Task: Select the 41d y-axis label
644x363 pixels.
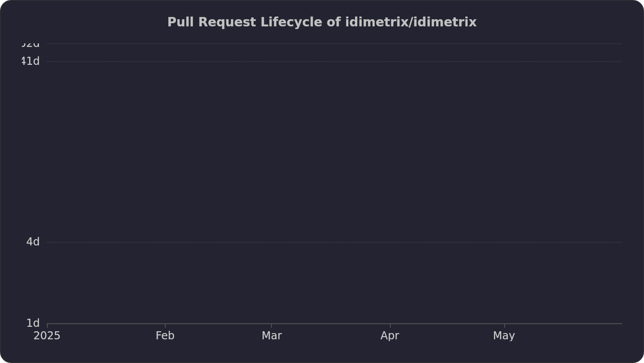Action: pos(30,61)
